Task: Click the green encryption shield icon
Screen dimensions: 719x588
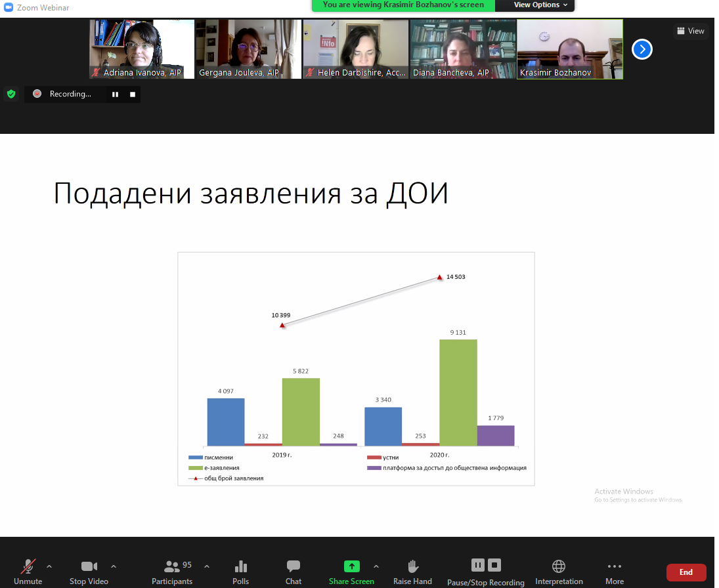Action: point(11,94)
